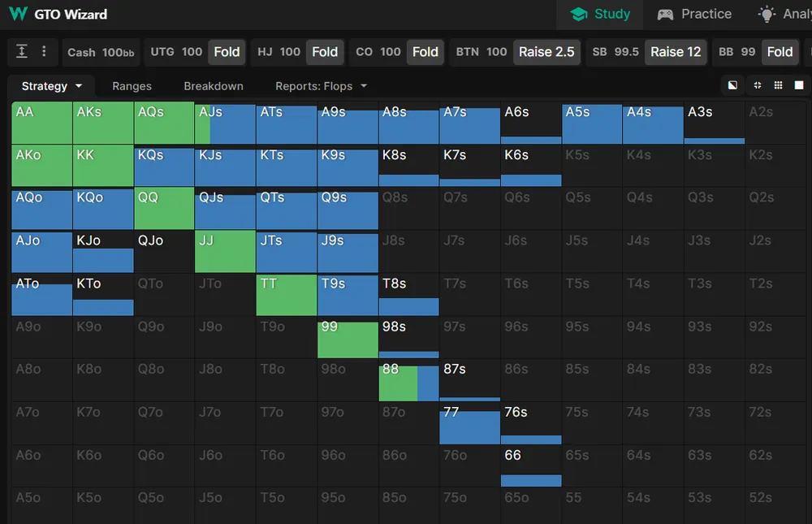Click the collapse-height icon beside Cash
The image size is (812, 524).
point(22,51)
